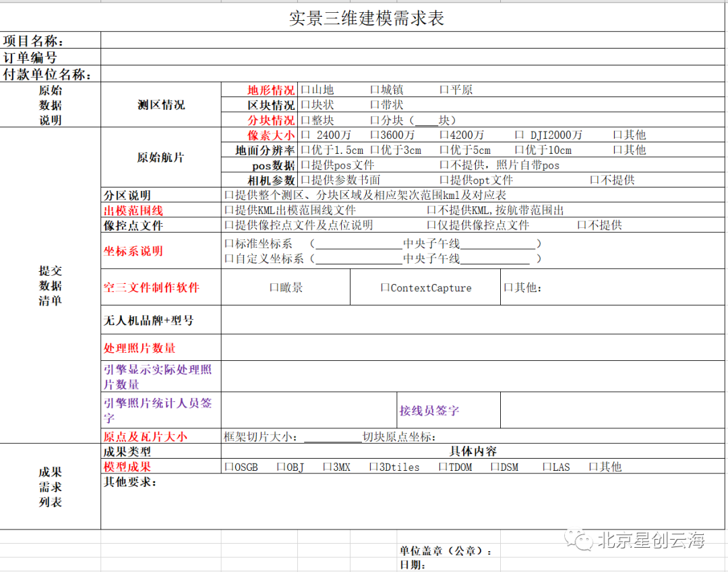Tick 其他 in the 像素大小 row
This screenshot has width=728, height=572.
point(617,135)
